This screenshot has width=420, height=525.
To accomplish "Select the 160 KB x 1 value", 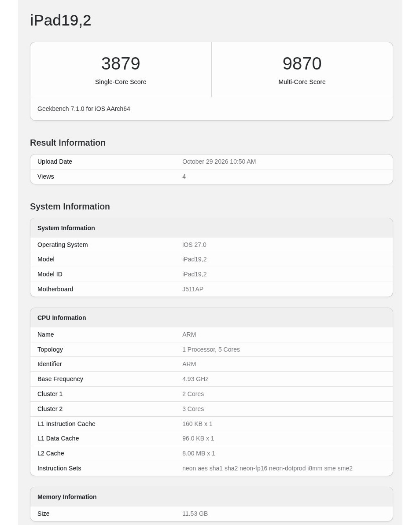I will point(197,424).
